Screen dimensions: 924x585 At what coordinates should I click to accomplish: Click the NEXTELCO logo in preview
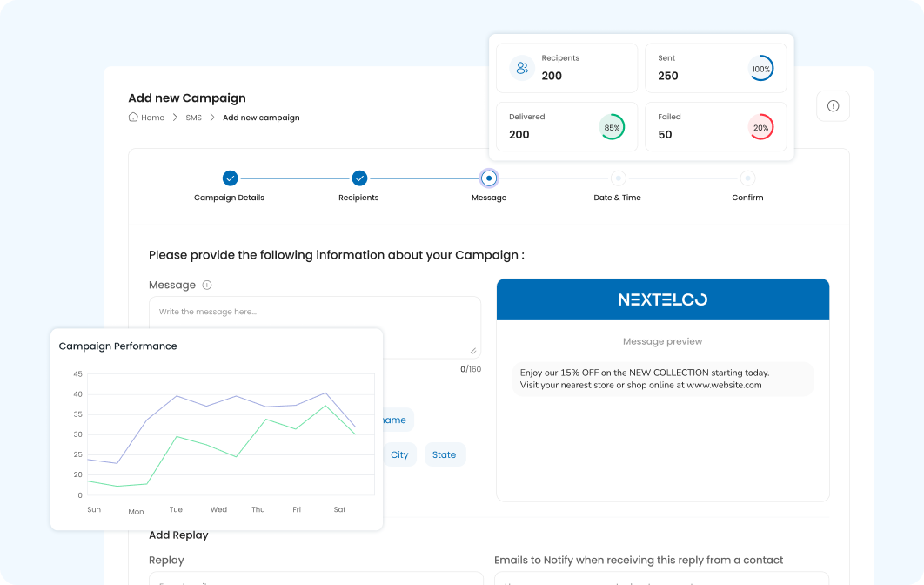pos(662,299)
